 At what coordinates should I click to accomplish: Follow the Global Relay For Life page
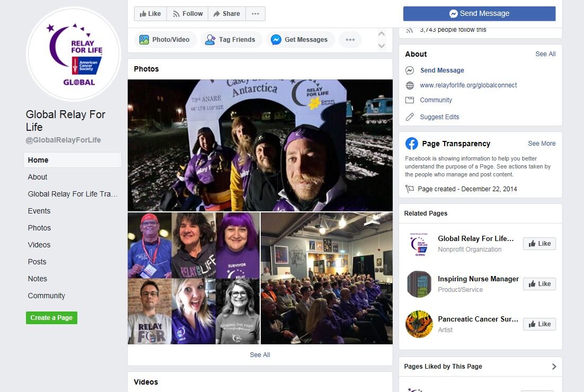tap(188, 14)
